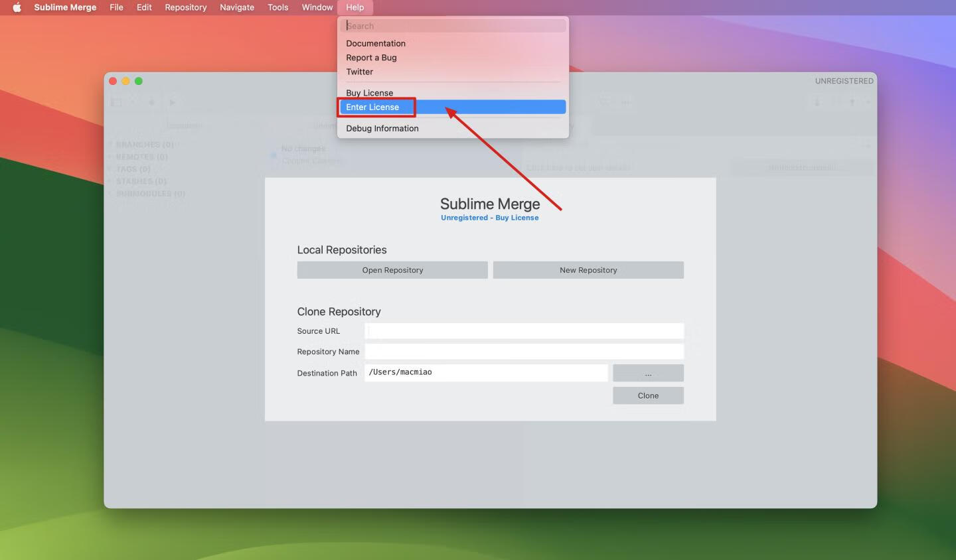
Task: Open the Navigate menu
Action: (237, 7)
